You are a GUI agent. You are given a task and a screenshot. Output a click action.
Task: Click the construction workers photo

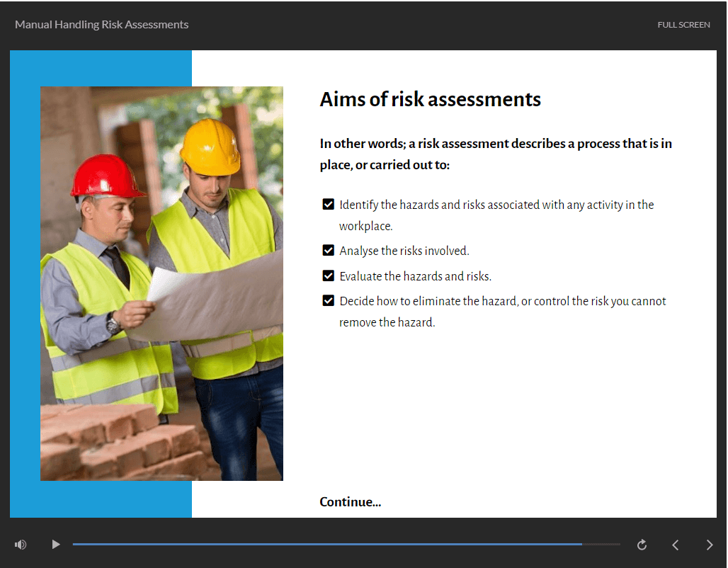pyautogui.click(x=161, y=283)
